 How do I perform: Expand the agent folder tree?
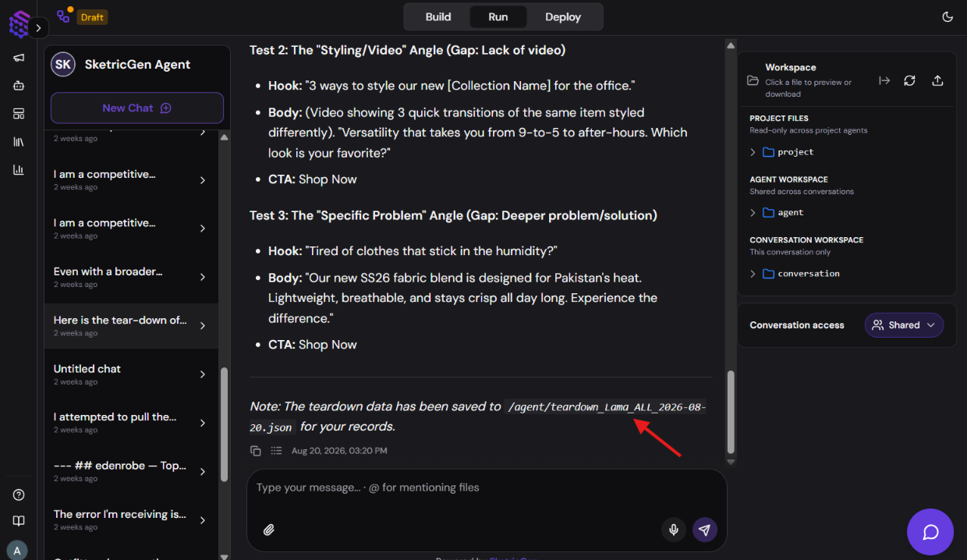click(x=753, y=213)
